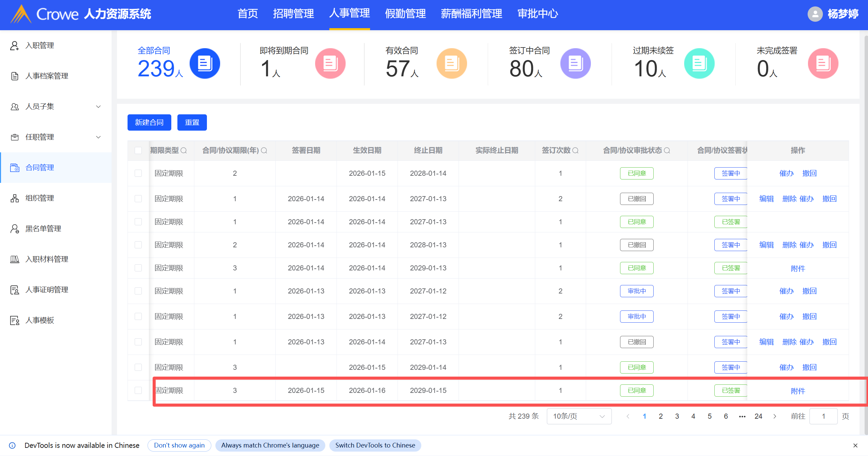Check the checkbox of 2029-01-15 row

(x=138, y=390)
